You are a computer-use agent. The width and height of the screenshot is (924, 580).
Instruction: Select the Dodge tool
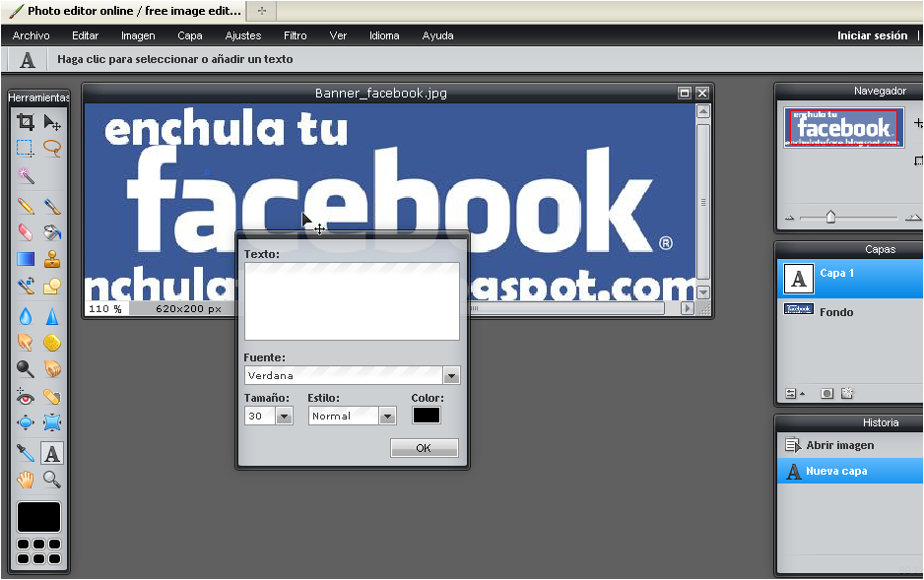coord(26,368)
